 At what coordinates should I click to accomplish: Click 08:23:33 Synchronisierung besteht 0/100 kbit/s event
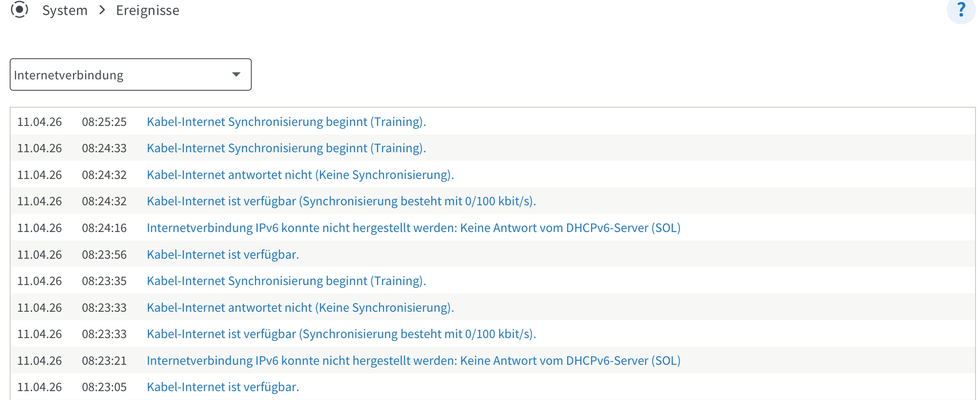(341, 334)
